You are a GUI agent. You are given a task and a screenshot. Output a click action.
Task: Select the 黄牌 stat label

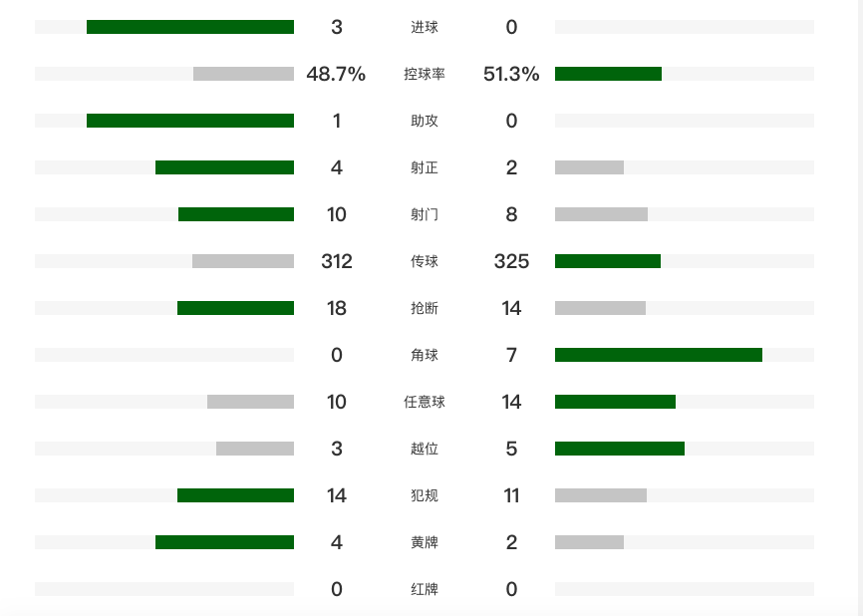424,542
